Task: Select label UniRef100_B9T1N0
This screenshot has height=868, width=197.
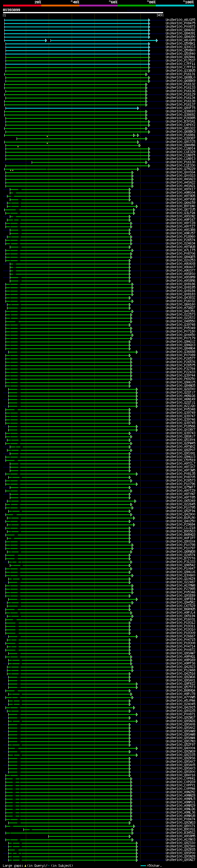Action: 180,206
